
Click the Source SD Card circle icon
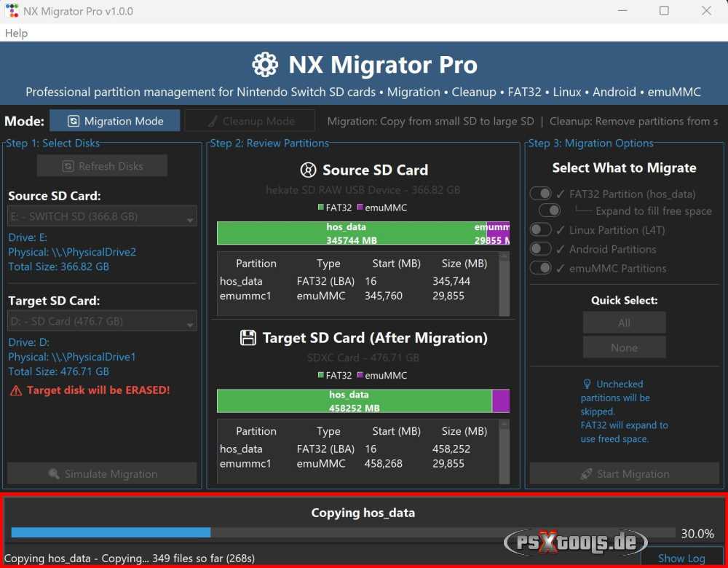click(307, 170)
